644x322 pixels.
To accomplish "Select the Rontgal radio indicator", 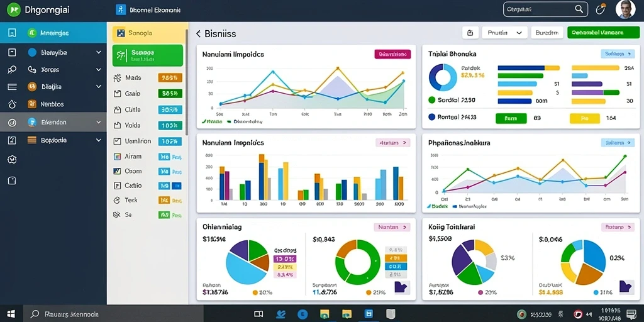I will (431, 117).
